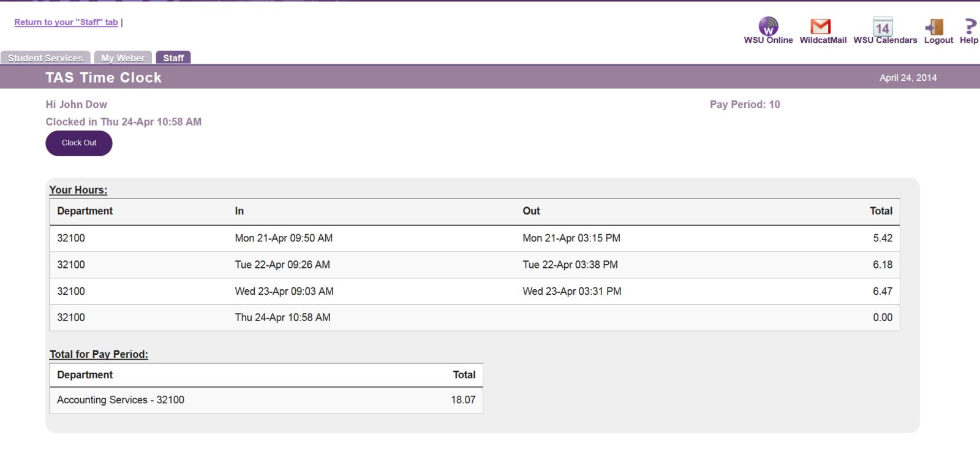This screenshot has height=451, width=980.
Task: Click the TAS Time Clock title
Action: coord(104,78)
